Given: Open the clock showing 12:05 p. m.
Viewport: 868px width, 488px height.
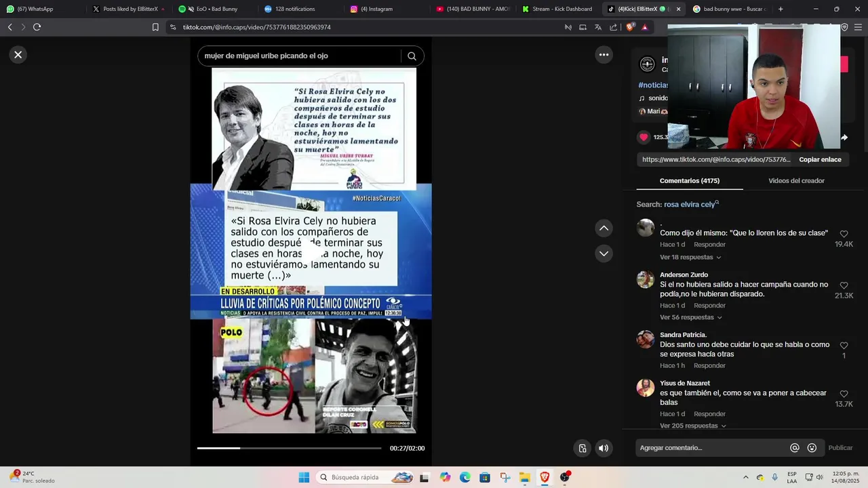Looking at the screenshot, I should (x=846, y=477).
